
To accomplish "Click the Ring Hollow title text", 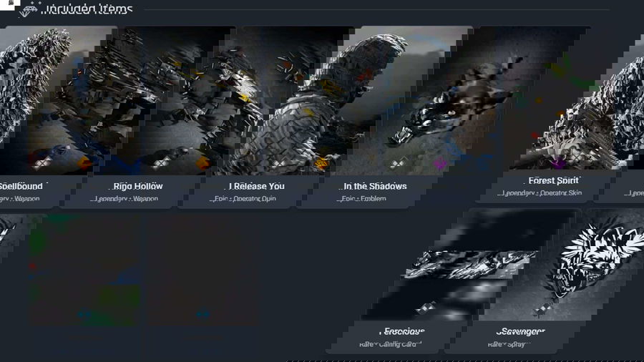I will pos(138,186).
